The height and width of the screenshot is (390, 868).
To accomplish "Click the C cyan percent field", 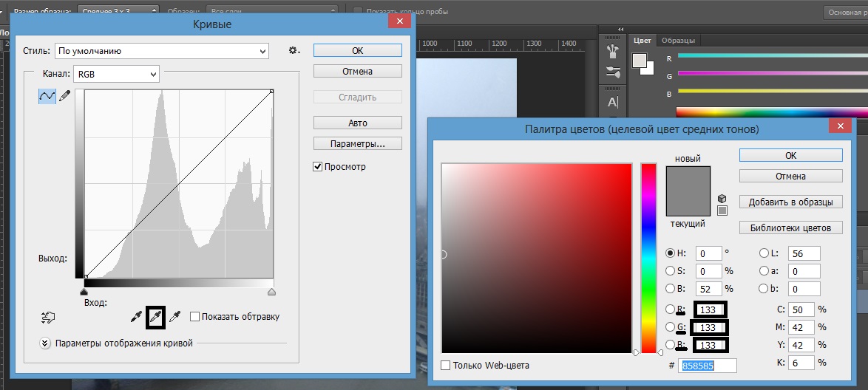I will click(x=801, y=309).
